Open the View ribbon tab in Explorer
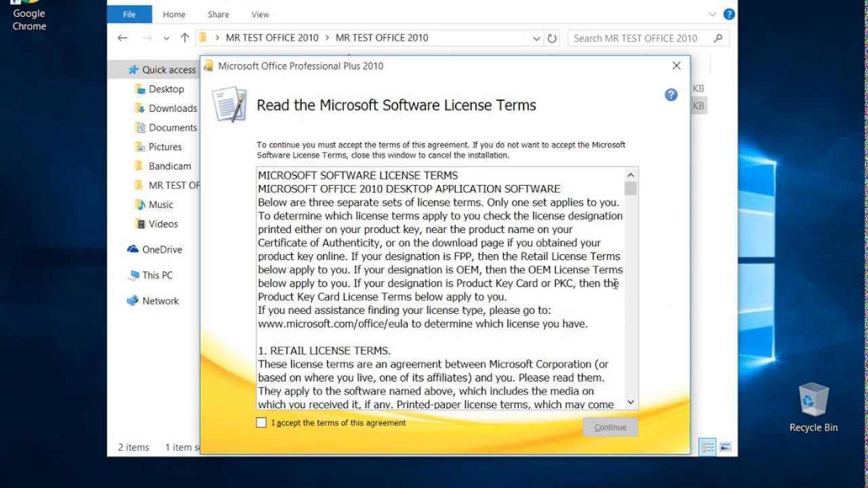Screen dimensions: 868x488 (260, 14)
